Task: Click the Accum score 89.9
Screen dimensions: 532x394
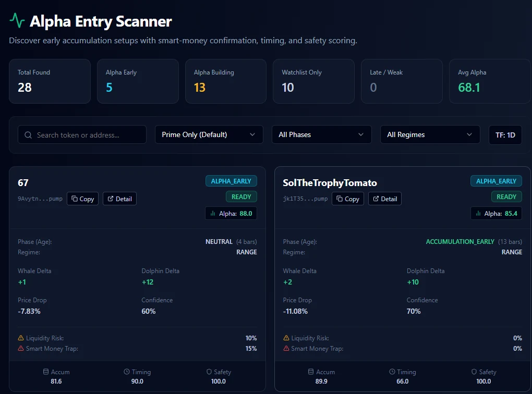Action: pyautogui.click(x=321, y=381)
